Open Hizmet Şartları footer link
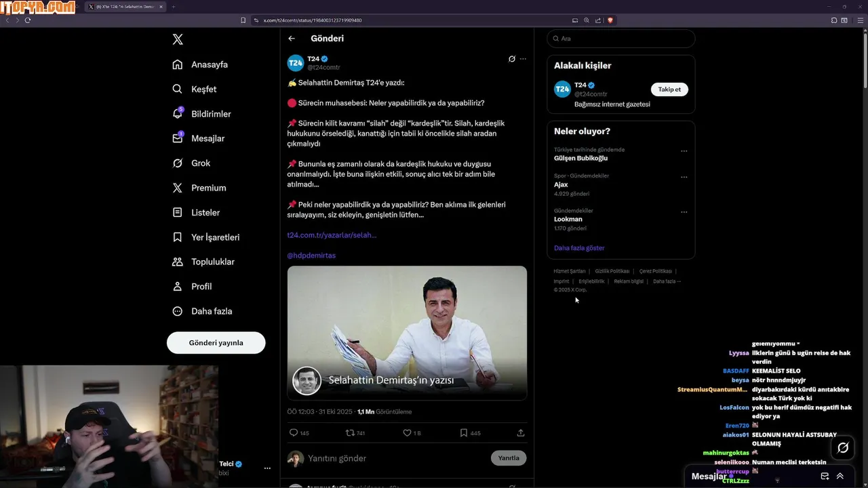This screenshot has width=868, height=488. click(569, 271)
